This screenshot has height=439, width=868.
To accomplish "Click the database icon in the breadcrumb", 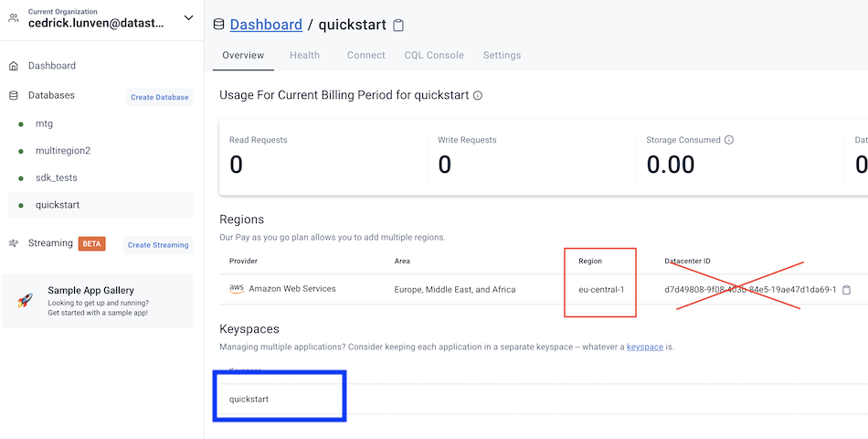I will [x=219, y=25].
